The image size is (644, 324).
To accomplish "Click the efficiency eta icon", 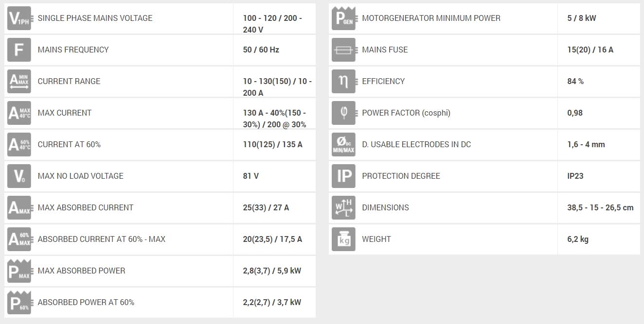I will (x=343, y=82).
